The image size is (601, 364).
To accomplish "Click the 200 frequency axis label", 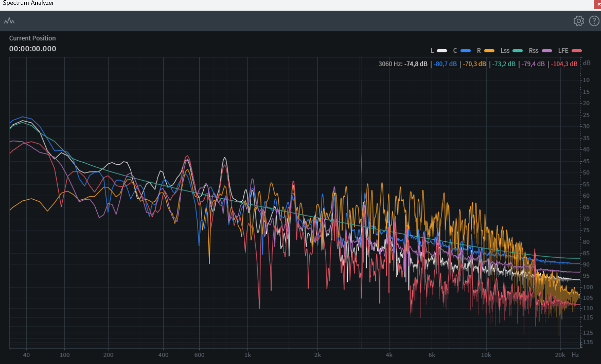I will click(x=108, y=355).
